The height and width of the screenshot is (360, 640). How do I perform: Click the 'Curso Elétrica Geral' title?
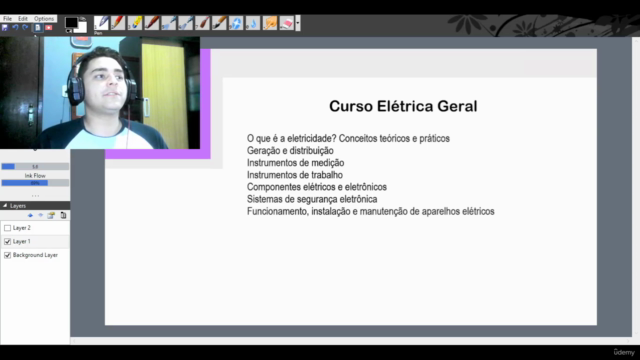click(403, 106)
